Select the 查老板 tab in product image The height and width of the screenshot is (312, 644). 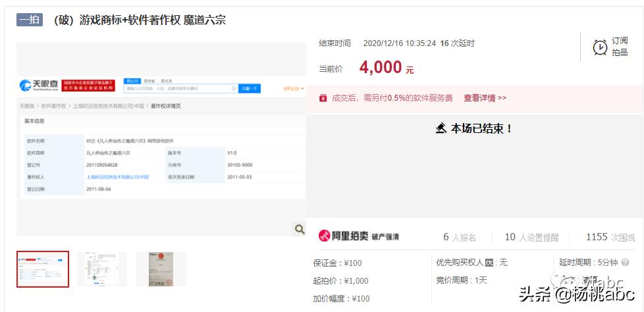(150, 81)
